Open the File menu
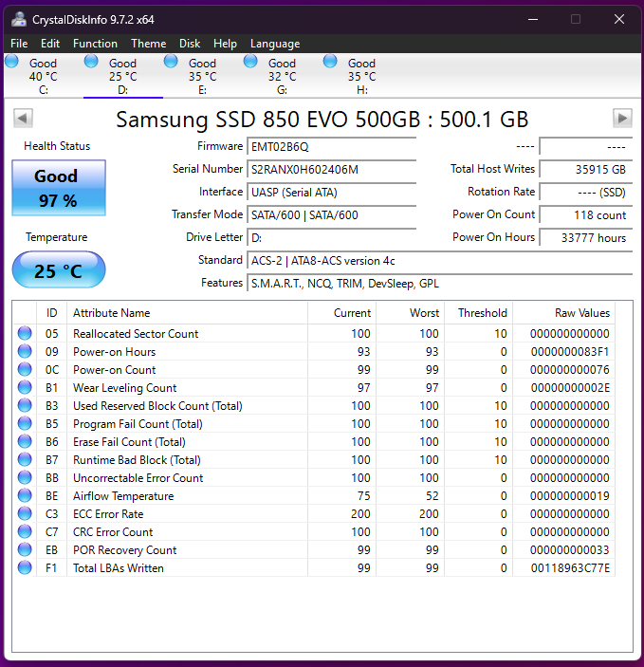The width and height of the screenshot is (644, 667). point(19,44)
